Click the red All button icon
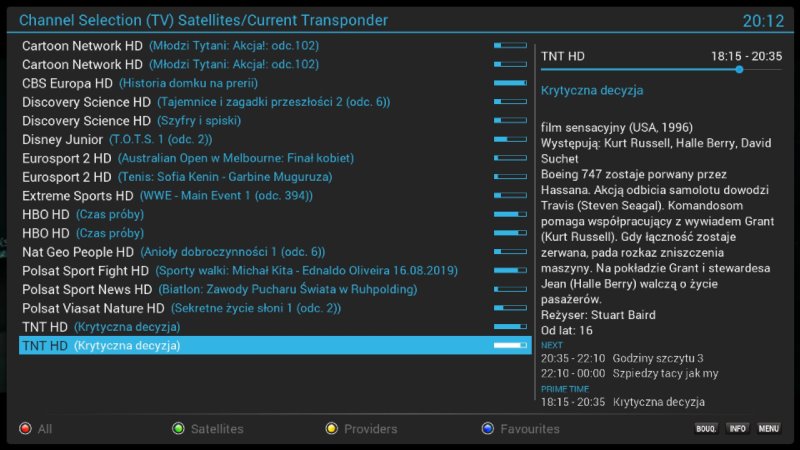Viewport: 800px width, 450px height. point(26,428)
